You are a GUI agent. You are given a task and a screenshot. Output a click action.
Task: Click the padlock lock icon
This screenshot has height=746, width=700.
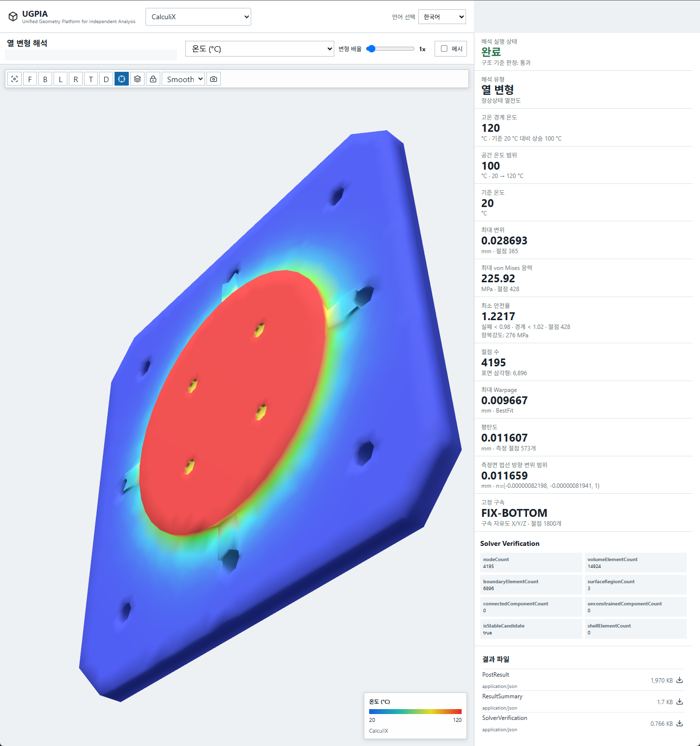point(153,79)
